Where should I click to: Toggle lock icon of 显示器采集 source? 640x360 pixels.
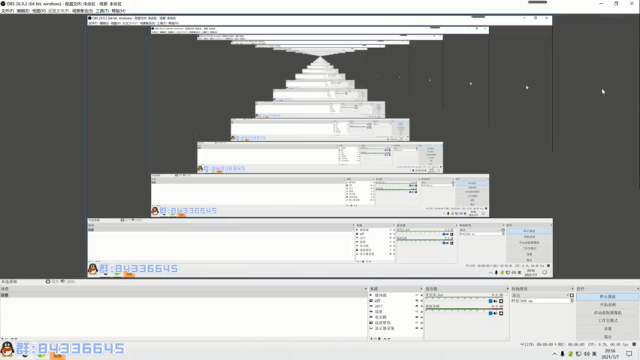422,328
